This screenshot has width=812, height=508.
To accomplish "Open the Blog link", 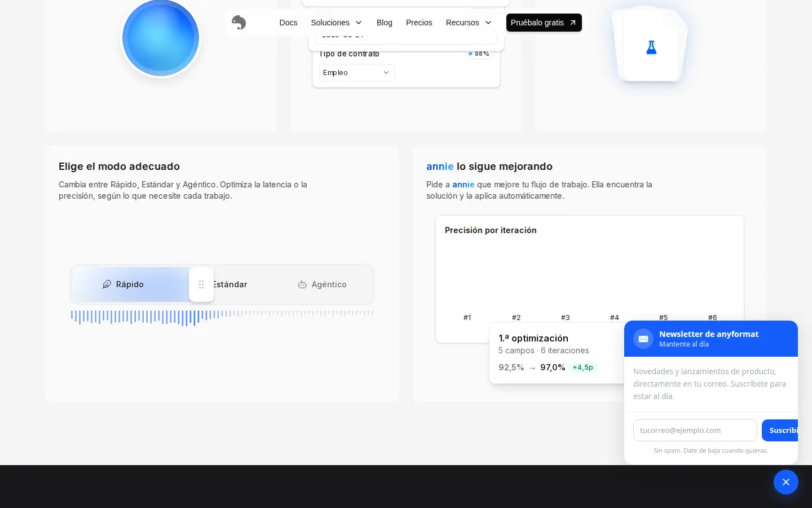I will pyautogui.click(x=385, y=23).
